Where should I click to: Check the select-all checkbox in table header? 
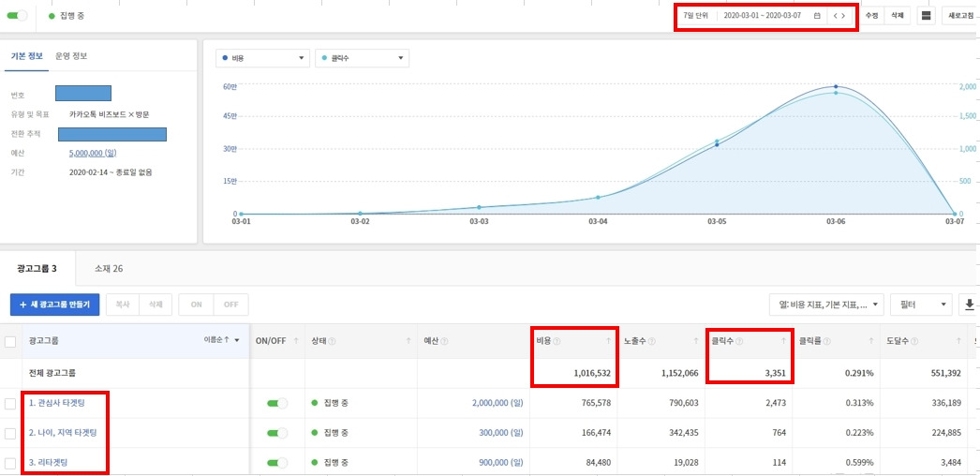pyautogui.click(x=10, y=342)
